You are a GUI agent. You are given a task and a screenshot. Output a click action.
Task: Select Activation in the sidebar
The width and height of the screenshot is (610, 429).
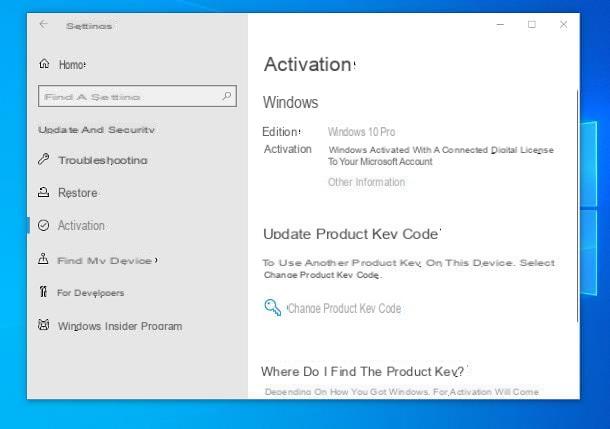click(81, 226)
